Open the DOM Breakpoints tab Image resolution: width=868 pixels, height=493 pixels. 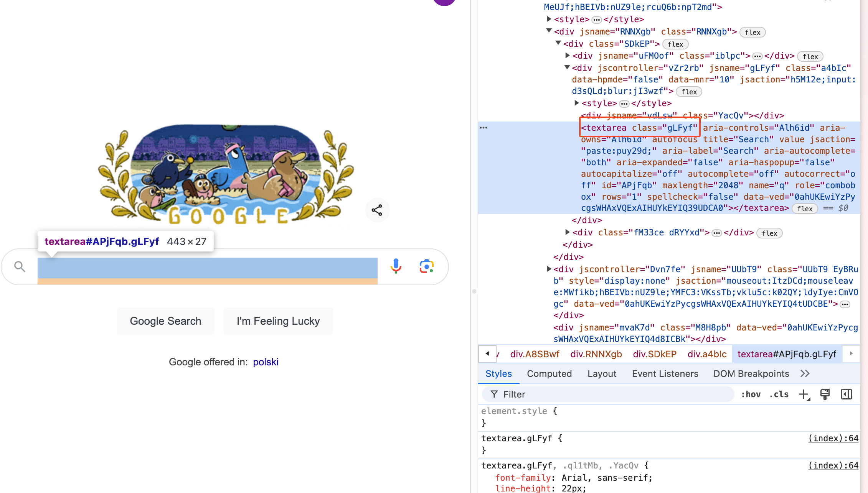pos(751,374)
